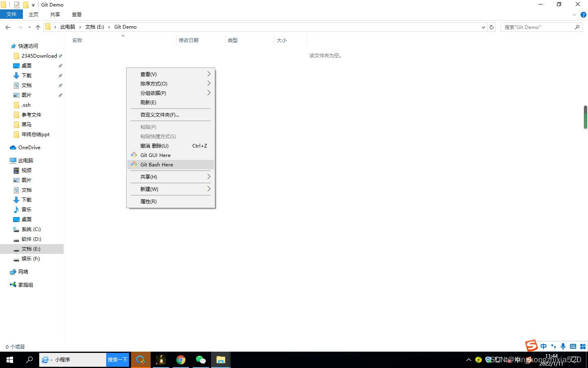Open the 分组依据(P) submenu
The height and width of the screenshot is (368, 588).
(x=171, y=93)
